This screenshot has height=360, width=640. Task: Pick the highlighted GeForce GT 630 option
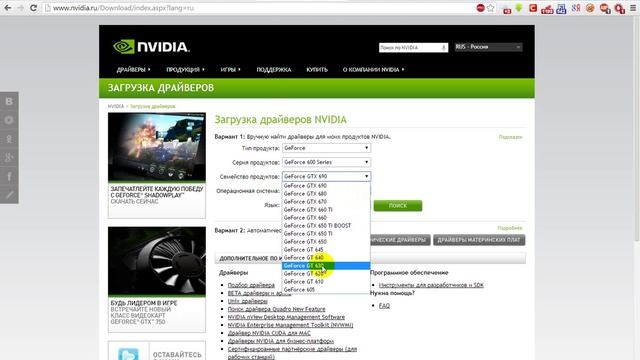(x=326, y=266)
